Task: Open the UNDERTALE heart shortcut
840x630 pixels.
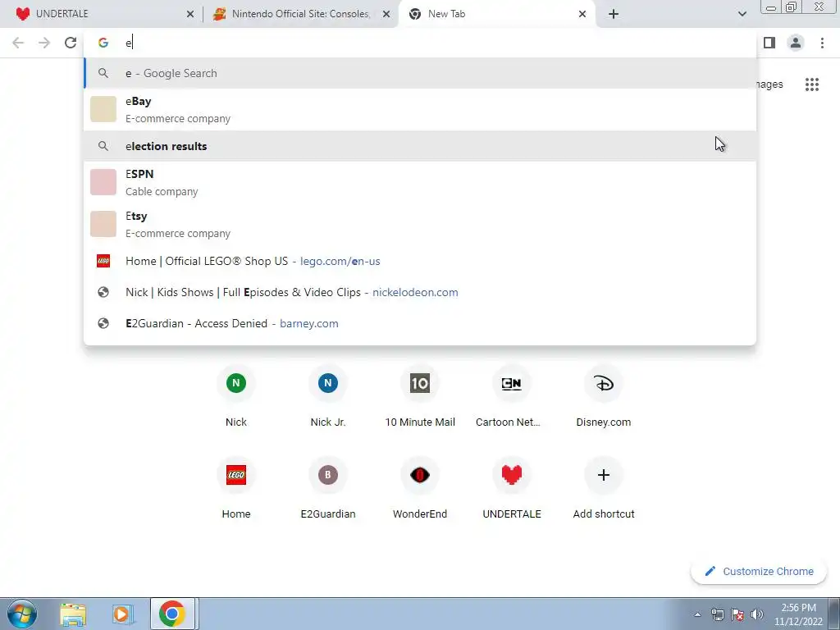Action: click(x=512, y=489)
